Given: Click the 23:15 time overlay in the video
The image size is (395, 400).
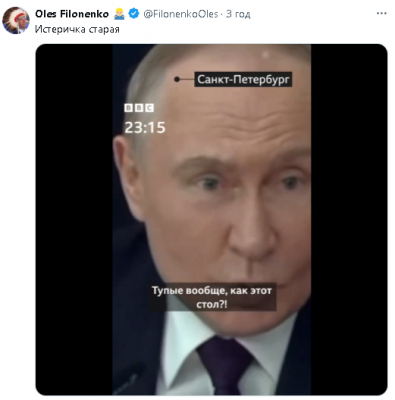Looking at the screenshot, I should pos(145,127).
